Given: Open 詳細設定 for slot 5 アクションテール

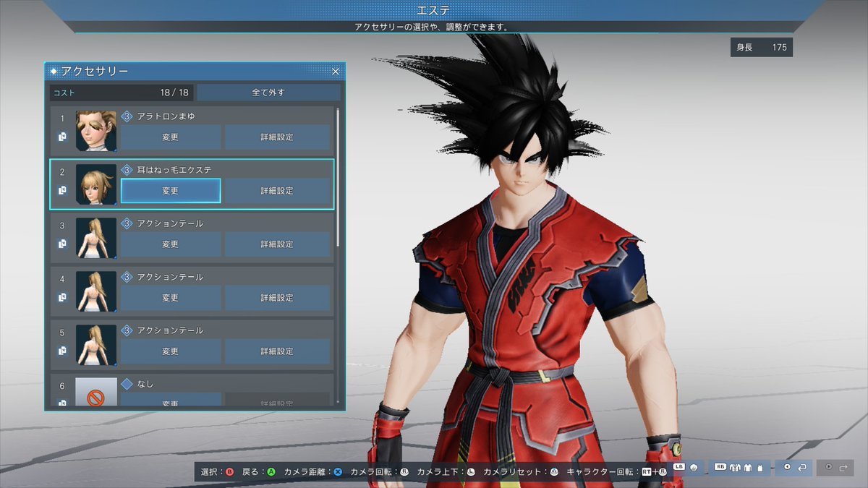Looking at the screenshot, I should pos(277,351).
